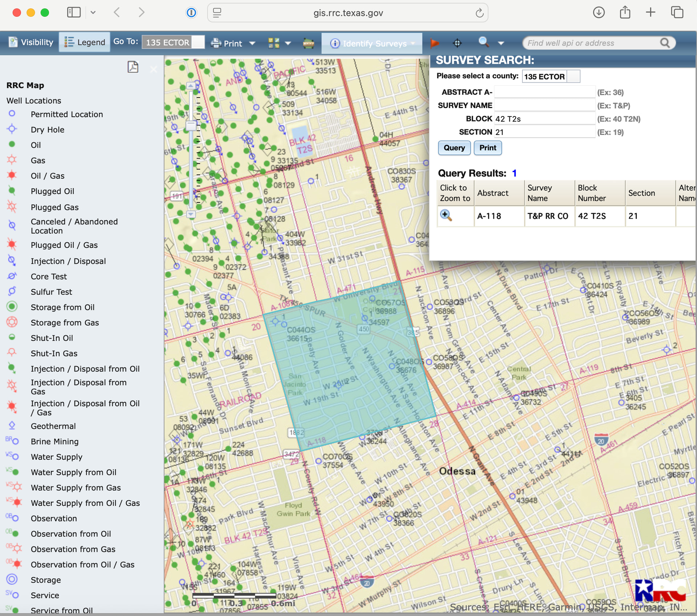Select the crosshair locate tool

457,43
